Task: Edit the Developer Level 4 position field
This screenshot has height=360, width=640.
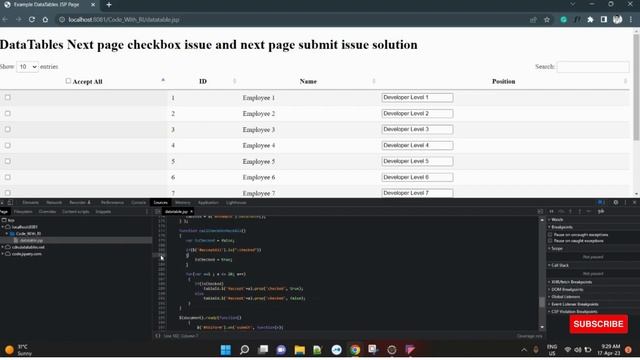Action: (417, 145)
